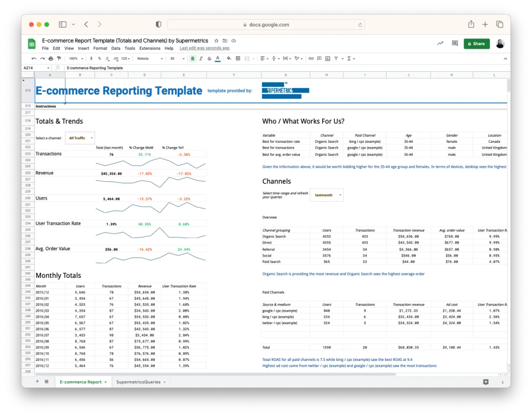Open the all sheets list
The image size is (532, 416).
[46, 382]
